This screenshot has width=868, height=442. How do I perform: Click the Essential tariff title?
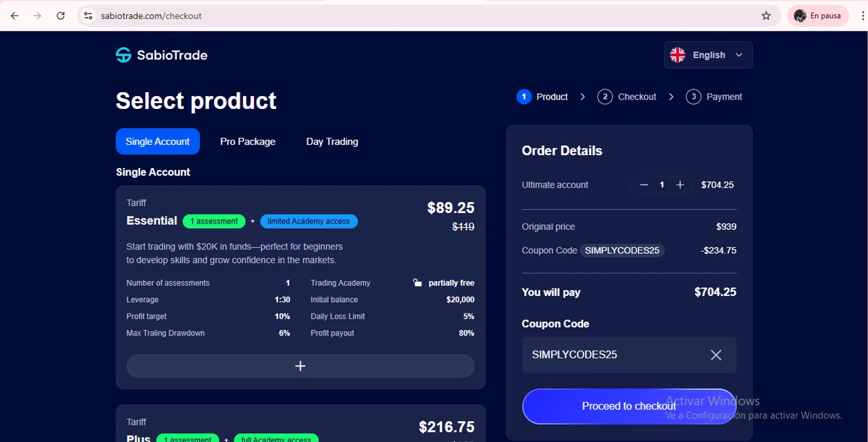pos(152,221)
